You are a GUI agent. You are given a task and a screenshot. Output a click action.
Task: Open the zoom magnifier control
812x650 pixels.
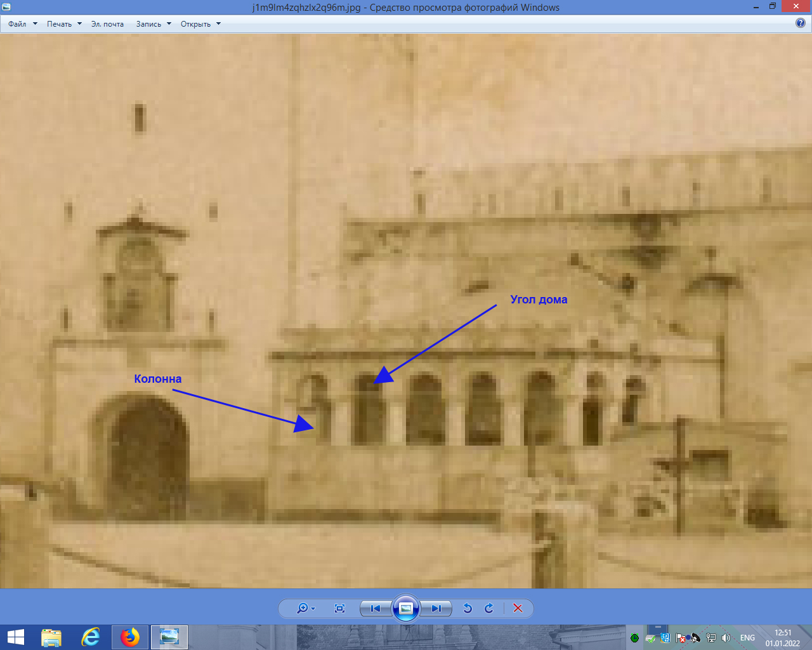click(304, 608)
